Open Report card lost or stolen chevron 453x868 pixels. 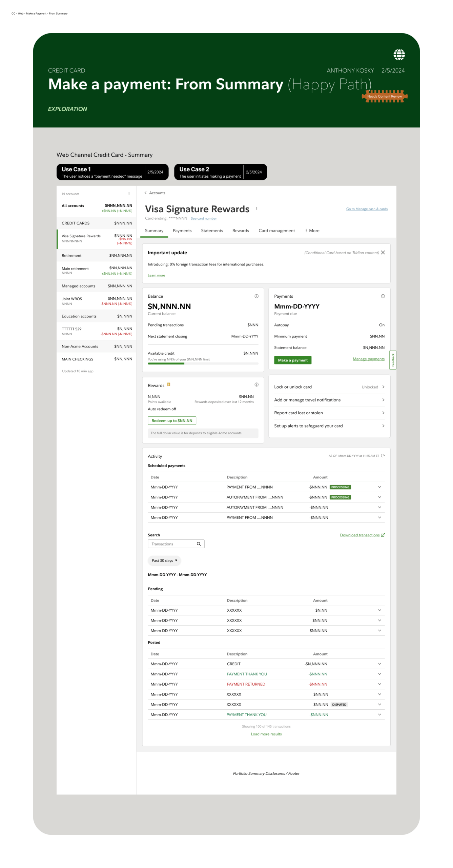click(x=383, y=413)
